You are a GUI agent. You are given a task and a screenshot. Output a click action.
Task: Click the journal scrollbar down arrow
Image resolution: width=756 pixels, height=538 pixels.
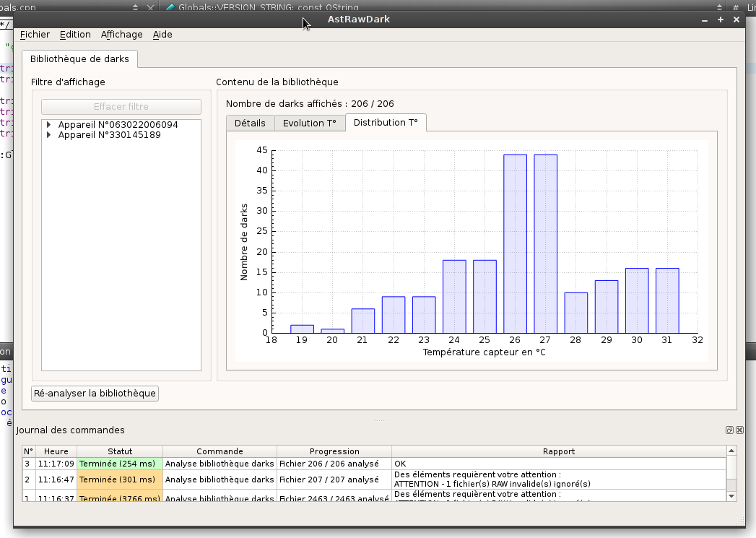[x=731, y=496]
